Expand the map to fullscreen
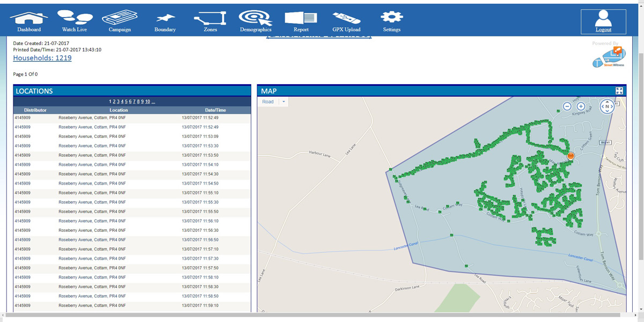 click(619, 90)
